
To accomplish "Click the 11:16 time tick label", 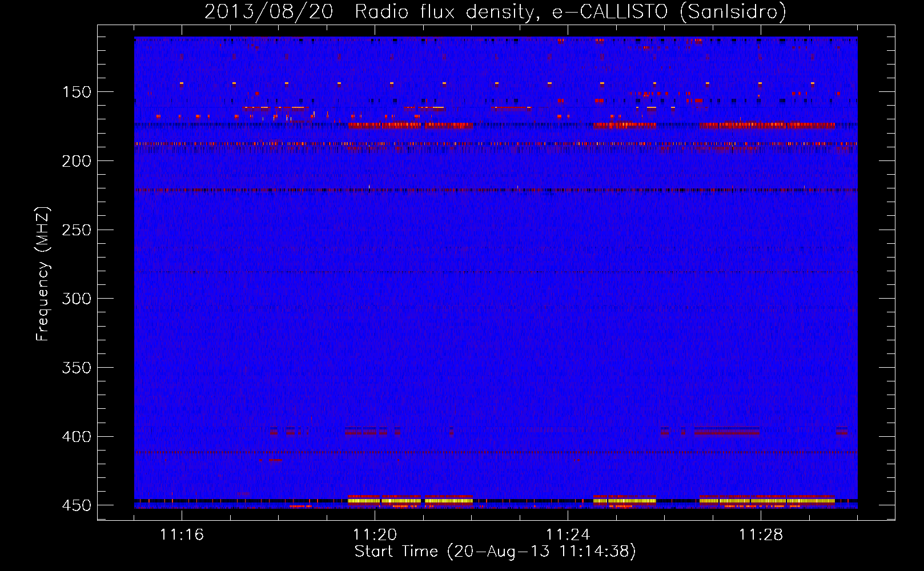I will click(x=182, y=535).
